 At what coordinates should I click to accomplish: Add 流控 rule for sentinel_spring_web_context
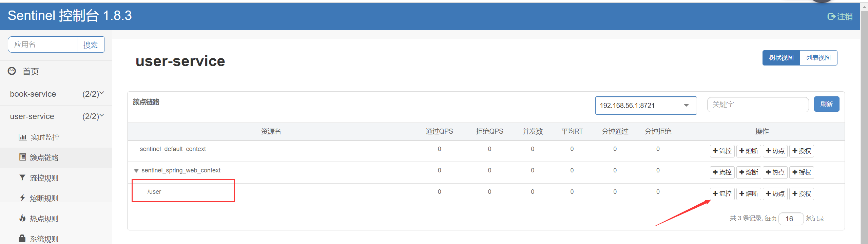722,172
